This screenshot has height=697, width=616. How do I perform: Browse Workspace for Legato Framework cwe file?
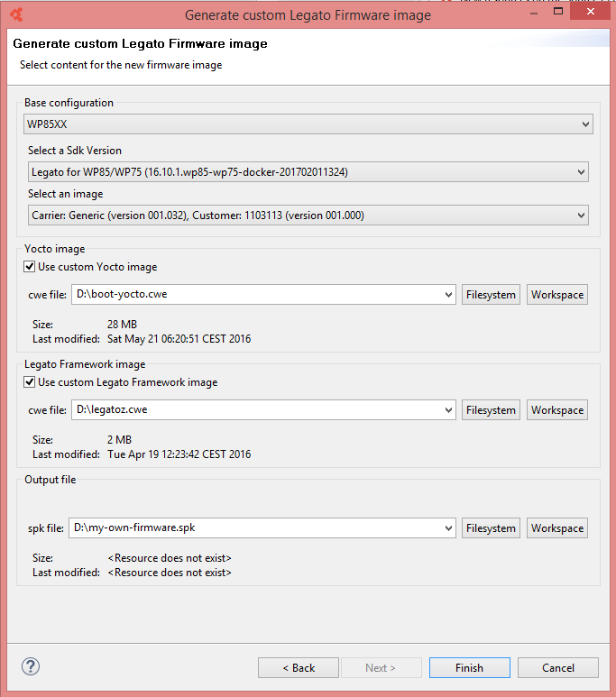(x=557, y=410)
